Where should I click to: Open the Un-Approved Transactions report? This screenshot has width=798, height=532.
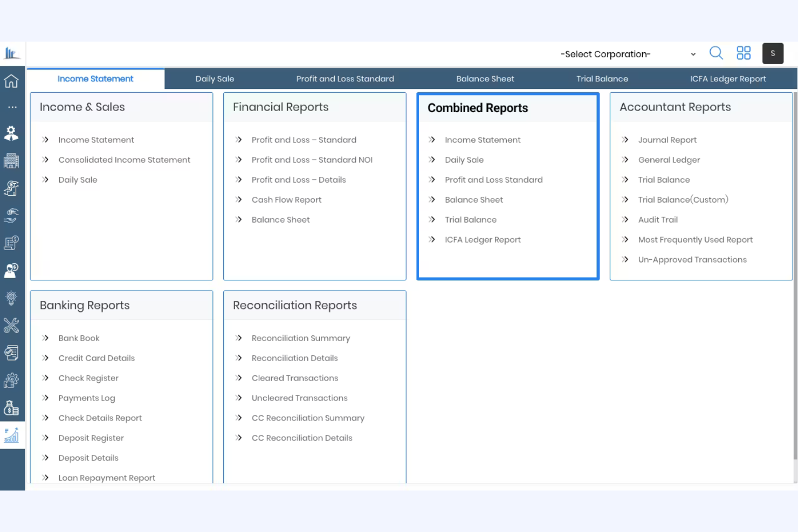coord(692,259)
